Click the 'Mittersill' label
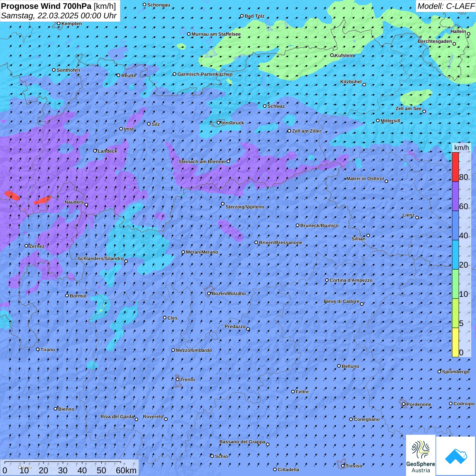476x476 pixels. click(x=391, y=121)
